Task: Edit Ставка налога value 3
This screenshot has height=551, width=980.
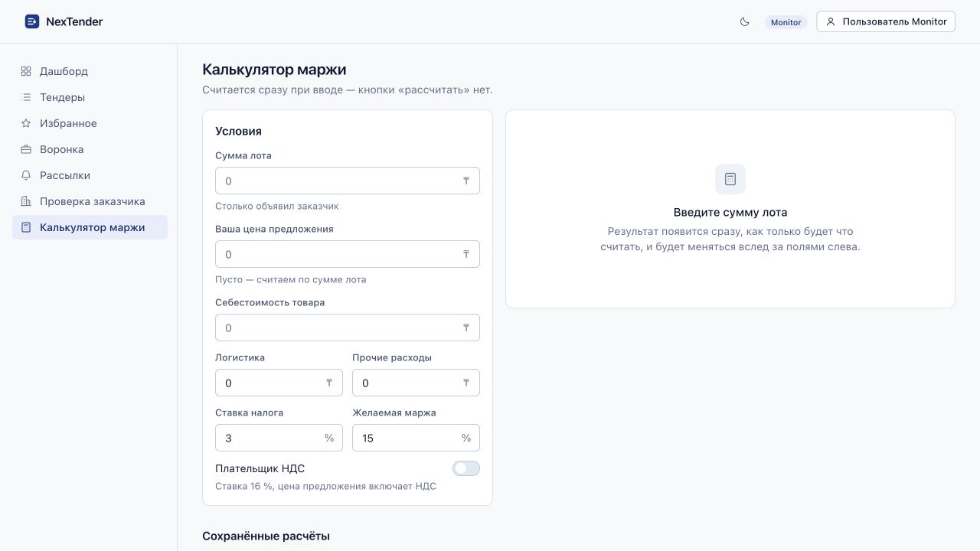Action: (x=279, y=438)
